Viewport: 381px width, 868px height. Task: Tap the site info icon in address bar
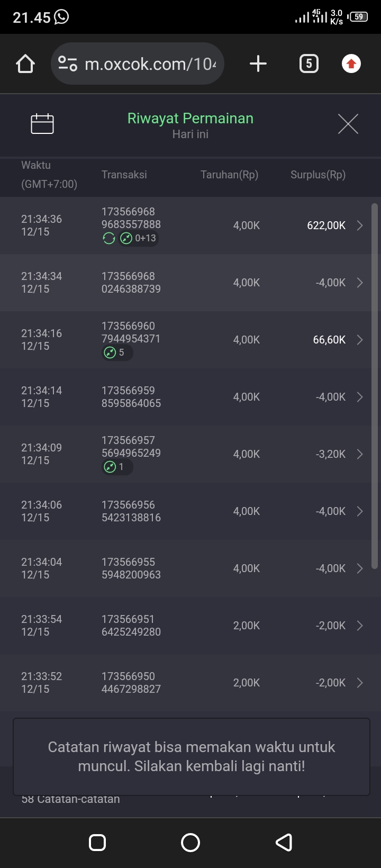click(68, 64)
